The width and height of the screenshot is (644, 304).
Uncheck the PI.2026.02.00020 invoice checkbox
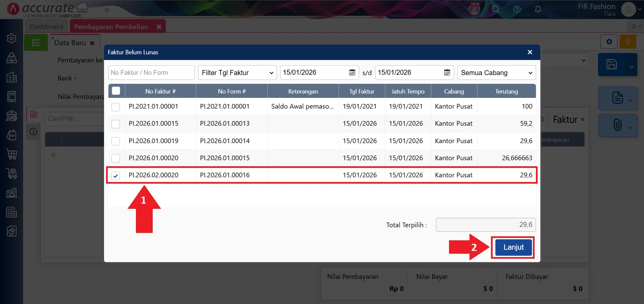click(x=115, y=176)
